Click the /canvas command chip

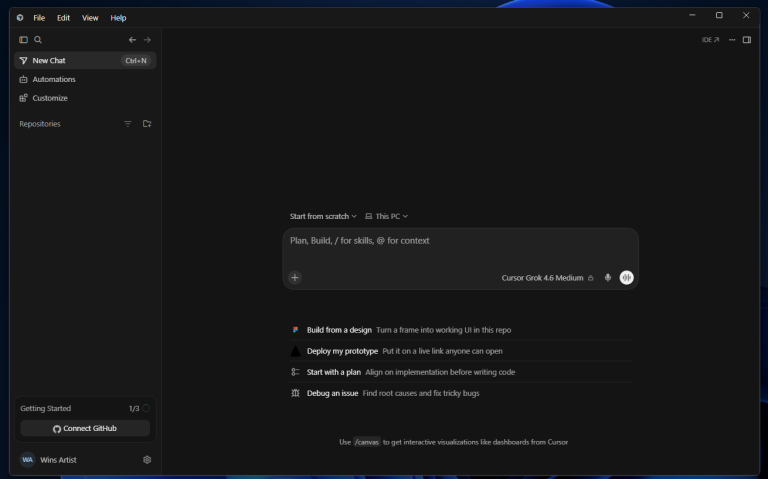click(x=367, y=442)
